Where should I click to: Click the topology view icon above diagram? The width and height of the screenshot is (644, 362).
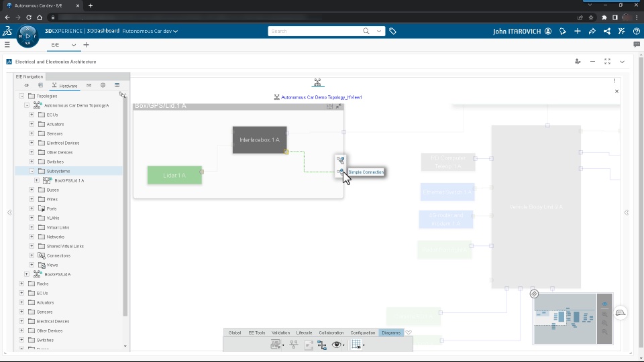click(x=317, y=82)
